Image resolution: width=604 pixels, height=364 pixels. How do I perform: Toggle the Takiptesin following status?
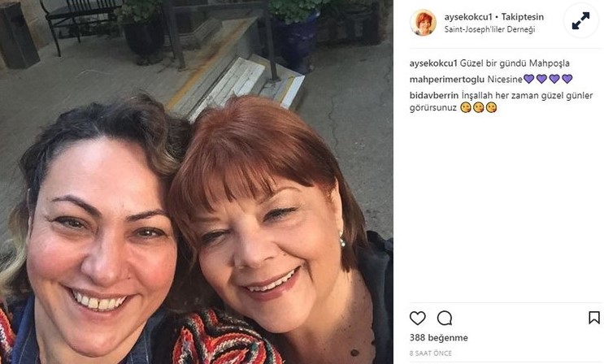click(523, 17)
